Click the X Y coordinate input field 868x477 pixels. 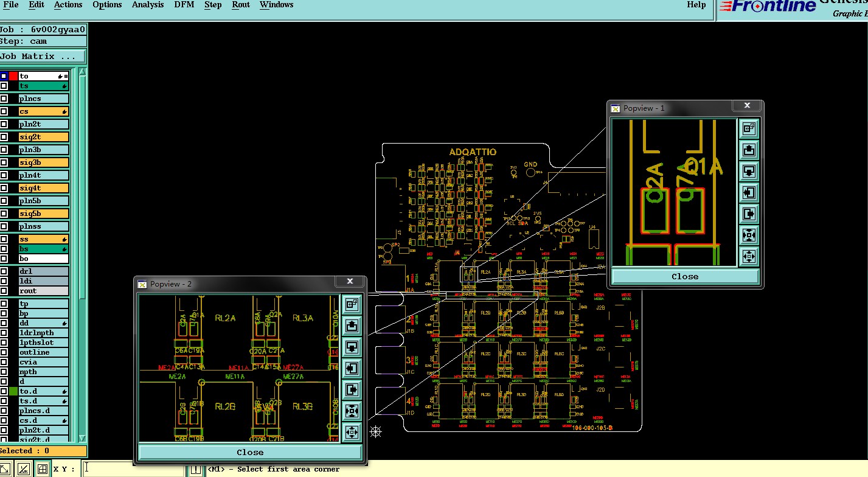pos(133,469)
